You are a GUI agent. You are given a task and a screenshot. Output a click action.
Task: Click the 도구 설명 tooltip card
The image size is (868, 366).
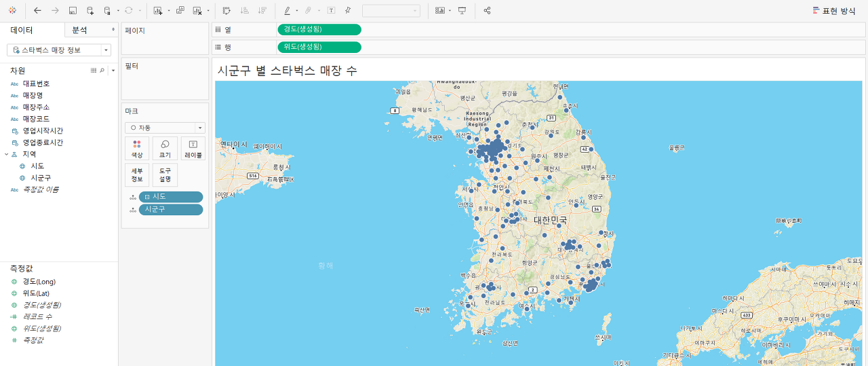click(x=165, y=175)
